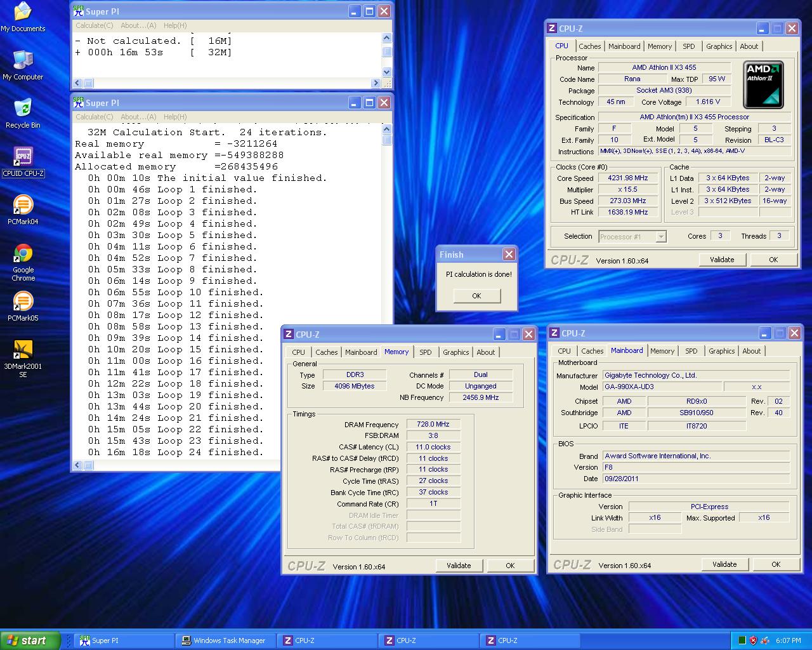
Task: Click Validate in the CPU tab window
Action: click(x=722, y=260)
